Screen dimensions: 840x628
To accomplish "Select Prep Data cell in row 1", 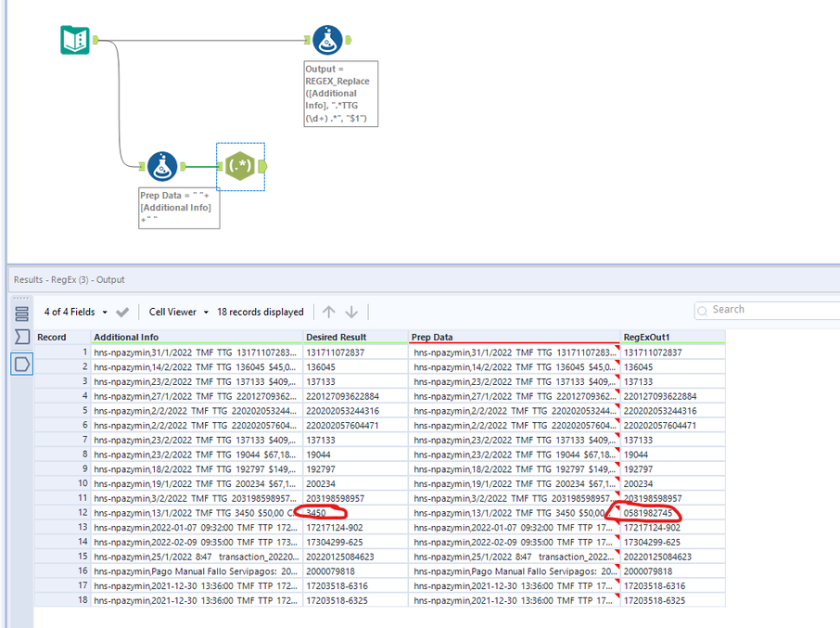I will (514, 352).
